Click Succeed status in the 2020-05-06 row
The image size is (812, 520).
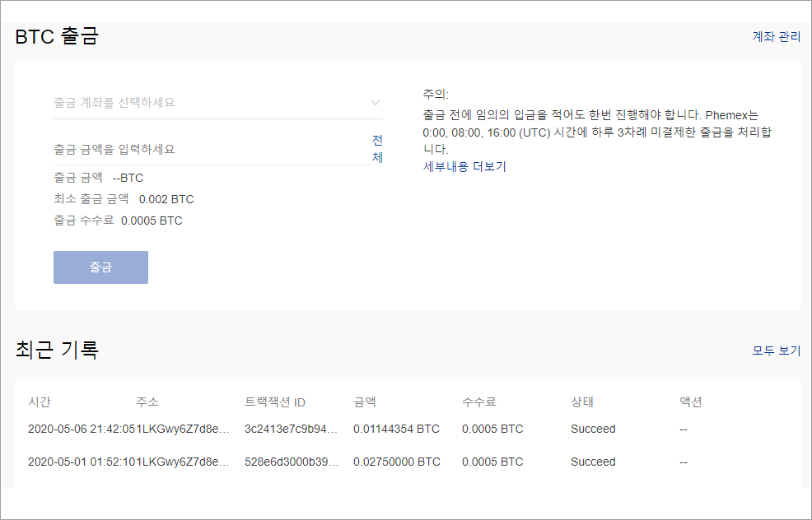click(x=593, y=429)
